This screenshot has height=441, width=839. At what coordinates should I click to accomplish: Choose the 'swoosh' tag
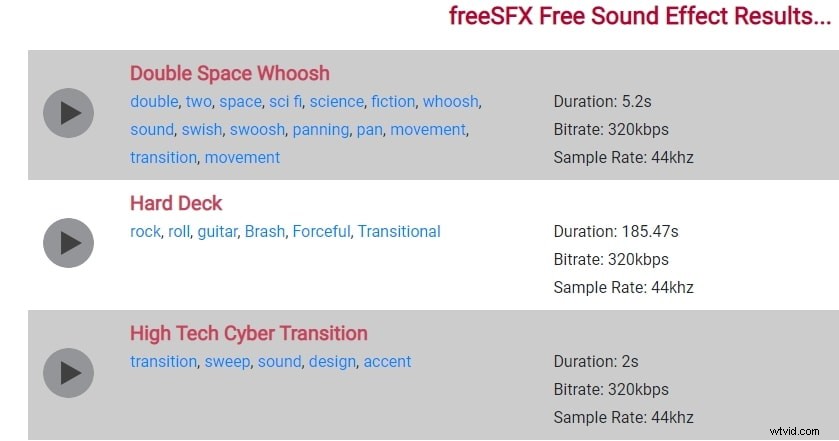pos(257,130)
